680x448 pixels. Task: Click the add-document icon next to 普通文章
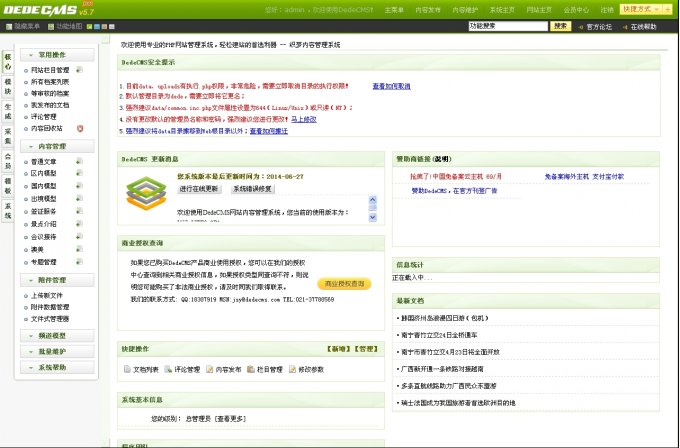(x=79, y=161)
